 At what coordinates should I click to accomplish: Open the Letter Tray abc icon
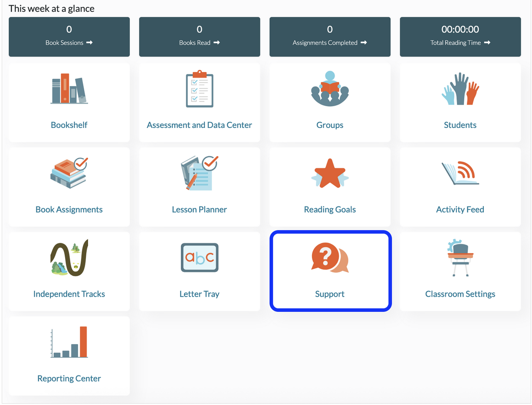click(x=200, y=258)
